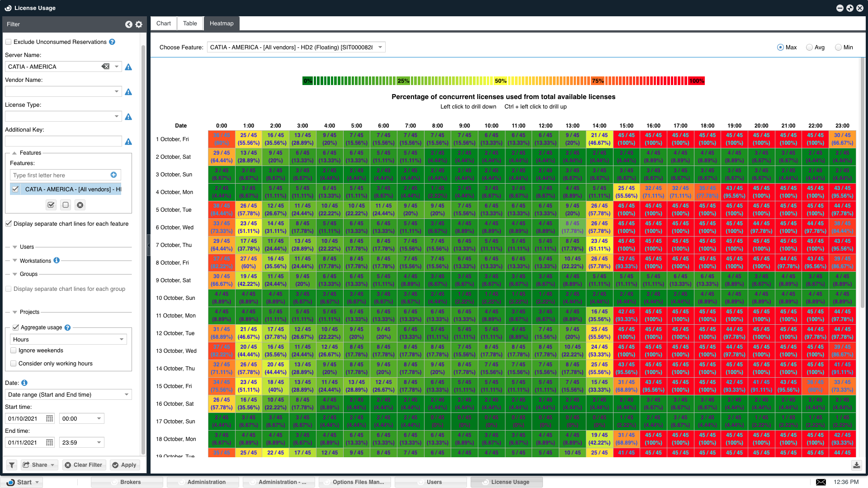Click the add feature plus icon
Screen dimensions: 868x488
pos(113,175)
